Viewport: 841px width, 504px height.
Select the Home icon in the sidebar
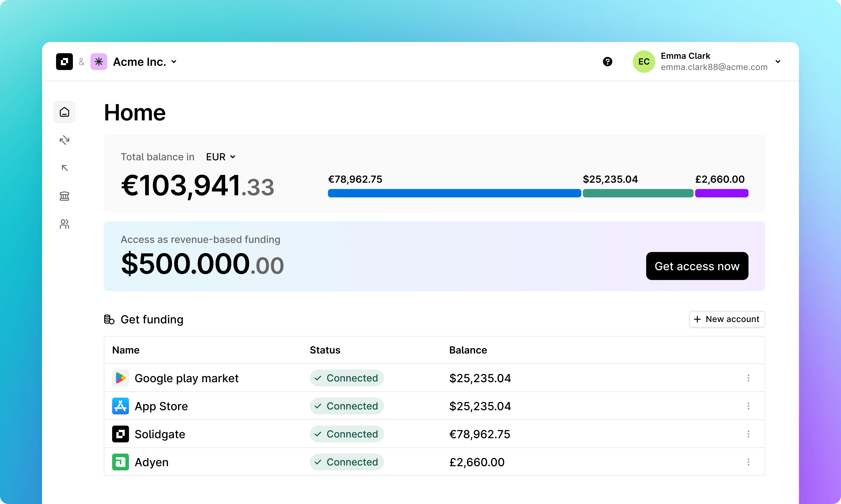tap(64, 112)
